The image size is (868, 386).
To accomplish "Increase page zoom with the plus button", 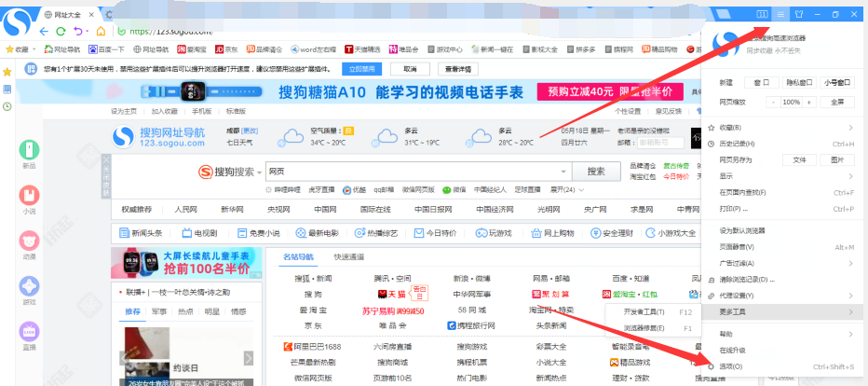I will [x=810, y=102].
